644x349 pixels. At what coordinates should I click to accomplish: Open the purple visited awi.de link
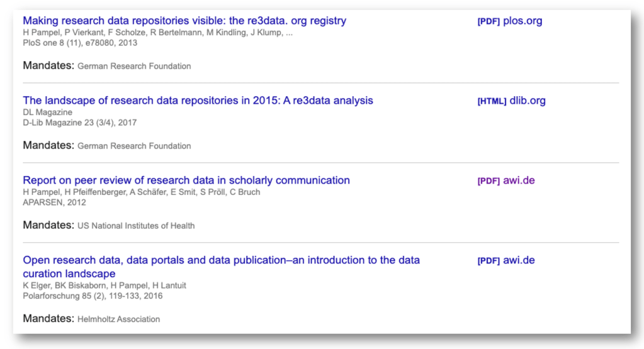519,181
